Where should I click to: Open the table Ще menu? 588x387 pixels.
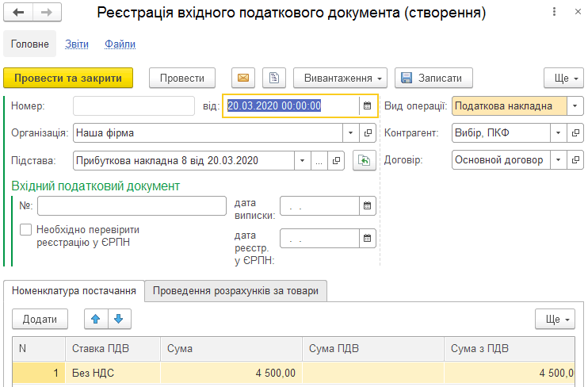(x=555, y=319)
